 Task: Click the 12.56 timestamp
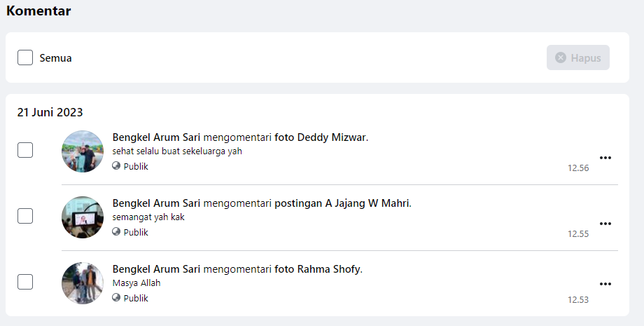[x=578, y=168]
